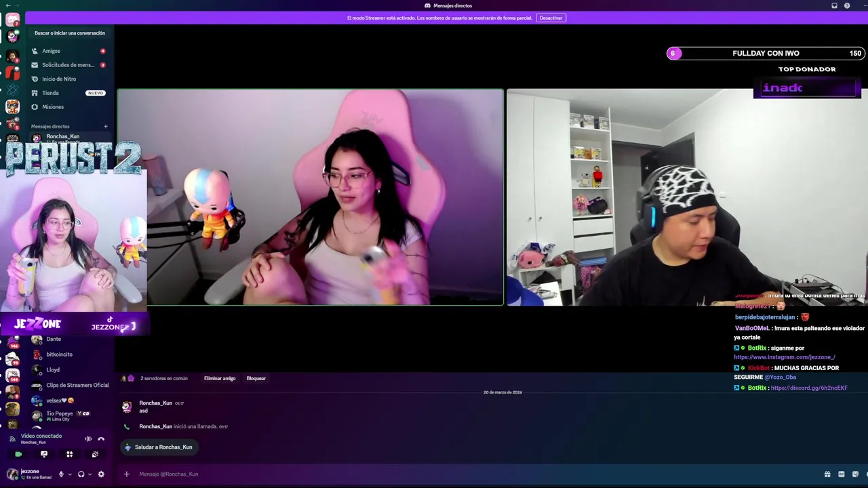Open the sticker picker icon
Screen dimensions: 868x488
coord(855,474)
